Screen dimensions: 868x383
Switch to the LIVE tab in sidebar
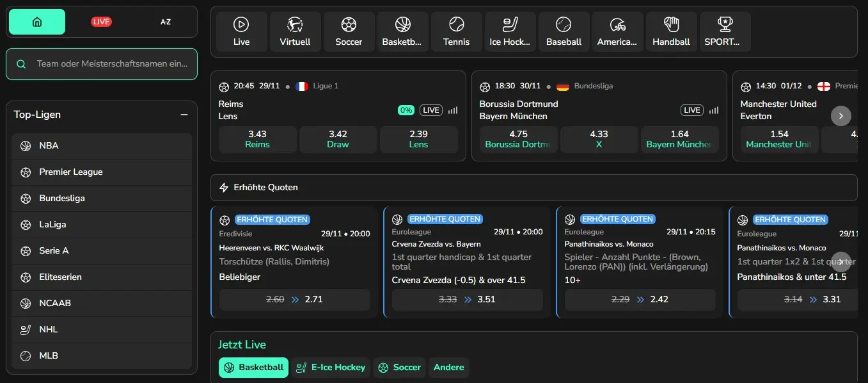101,22
